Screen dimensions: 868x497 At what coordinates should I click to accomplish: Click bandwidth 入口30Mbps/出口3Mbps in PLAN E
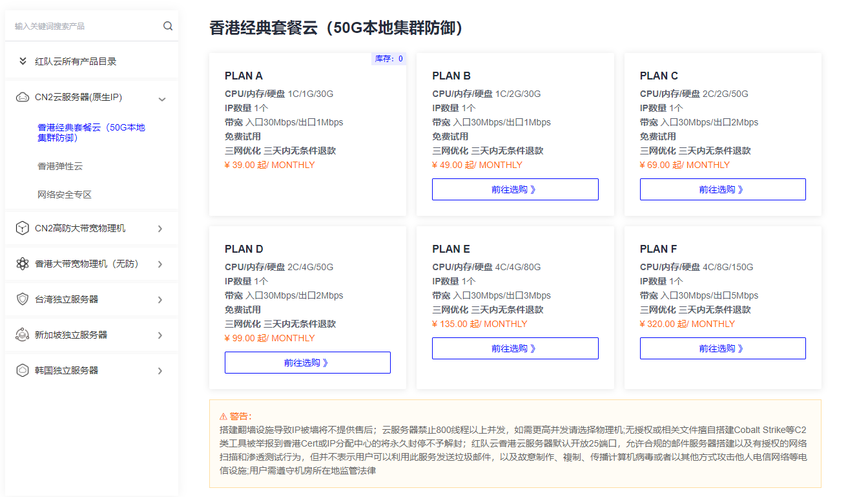point(502,295)
